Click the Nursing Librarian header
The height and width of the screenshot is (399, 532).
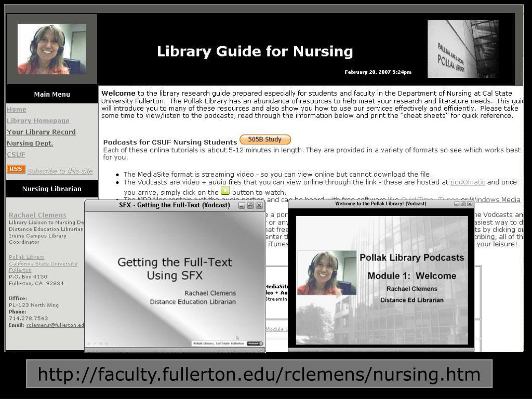[52, 189]
